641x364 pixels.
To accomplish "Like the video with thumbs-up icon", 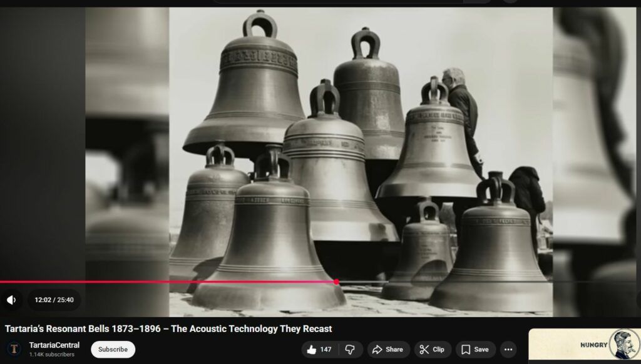I will [318, 350].
